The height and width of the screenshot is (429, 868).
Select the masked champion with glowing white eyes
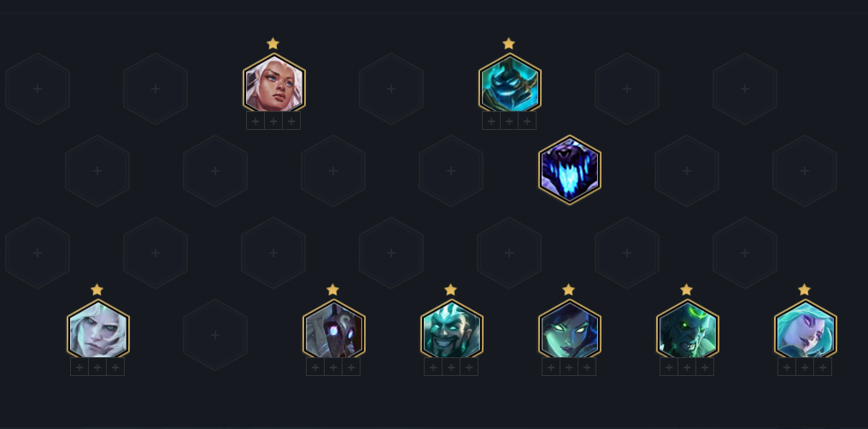tap(334, 331)
